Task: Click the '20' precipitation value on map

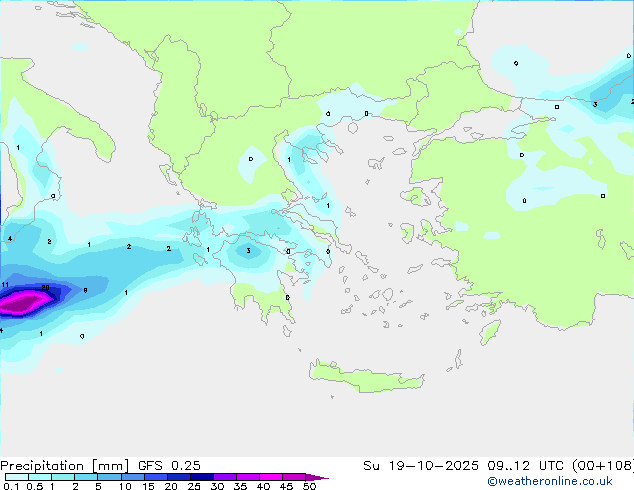Action: [x=45, y=287]
